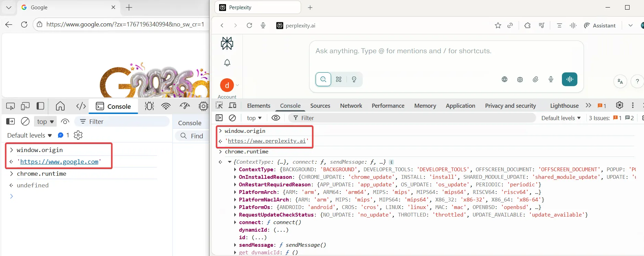Expand the chevron next to Assistant

[631, 25]
